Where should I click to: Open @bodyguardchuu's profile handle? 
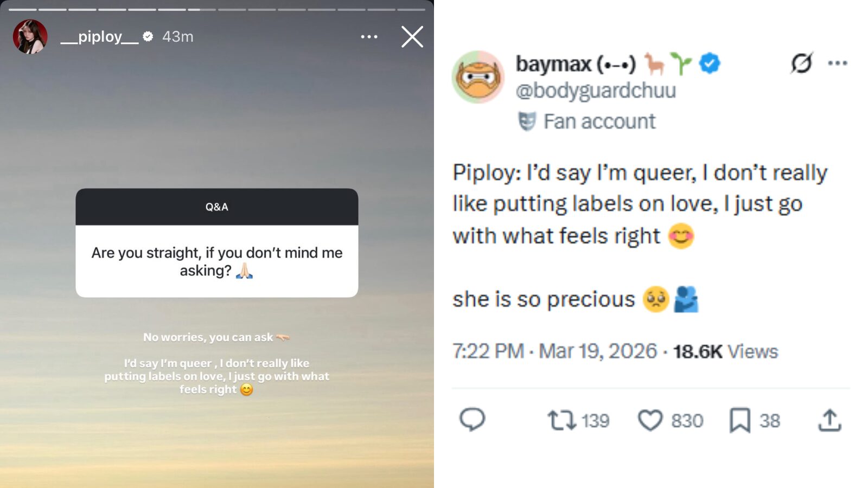tap(595, 90)
